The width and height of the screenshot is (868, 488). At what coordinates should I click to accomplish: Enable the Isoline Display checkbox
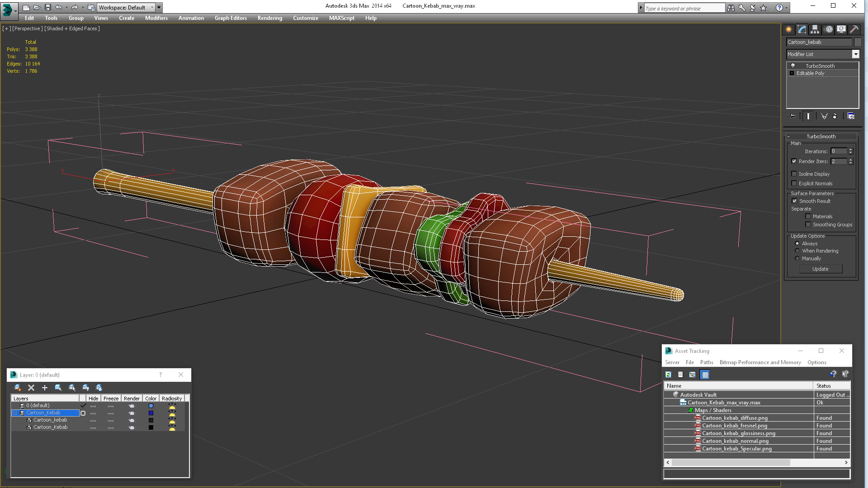[x=794, y=174]
